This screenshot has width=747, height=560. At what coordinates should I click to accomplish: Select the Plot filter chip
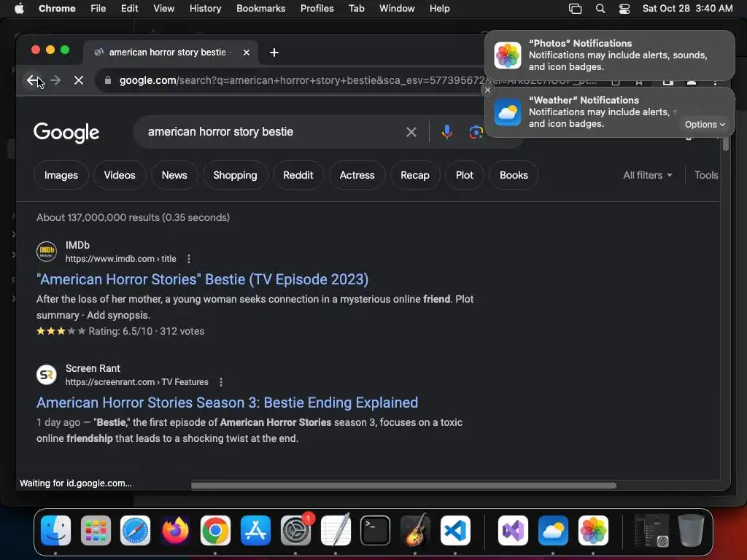tap(465, 175)
